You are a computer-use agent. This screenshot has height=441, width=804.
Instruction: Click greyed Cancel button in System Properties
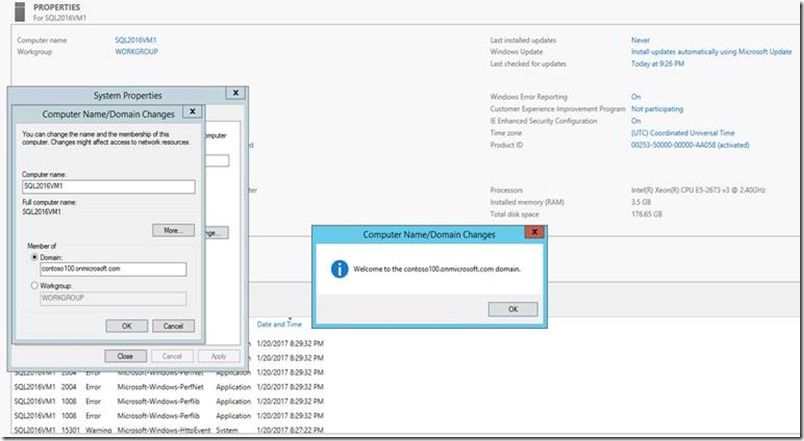(x=172, y=356)
